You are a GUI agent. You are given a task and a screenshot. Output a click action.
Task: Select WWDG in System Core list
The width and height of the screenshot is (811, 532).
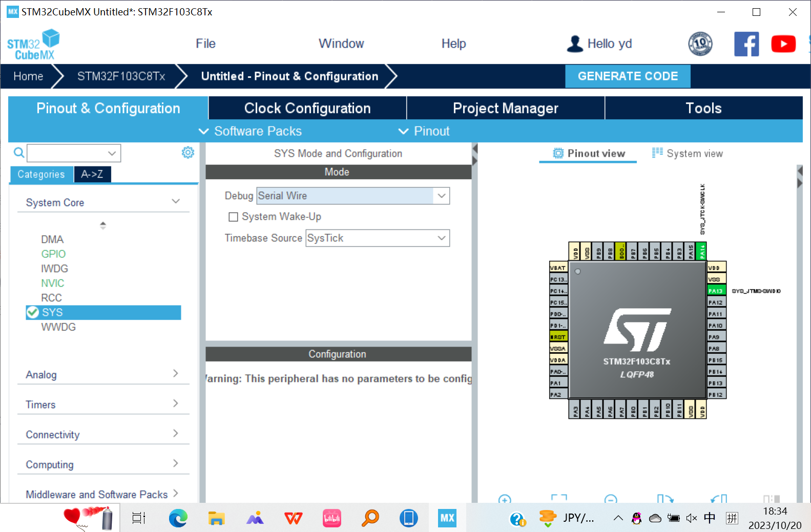(x=58, y=327)
